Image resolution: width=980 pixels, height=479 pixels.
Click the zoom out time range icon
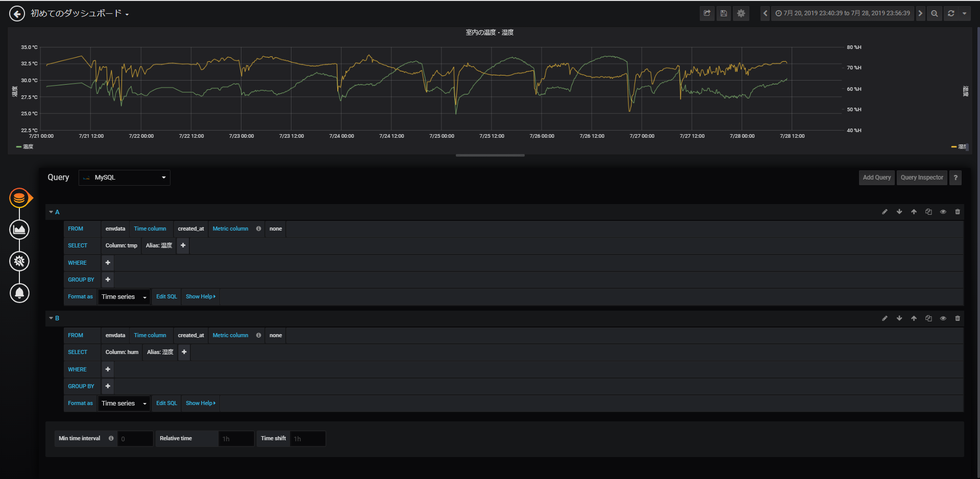[x=934, y=13]
